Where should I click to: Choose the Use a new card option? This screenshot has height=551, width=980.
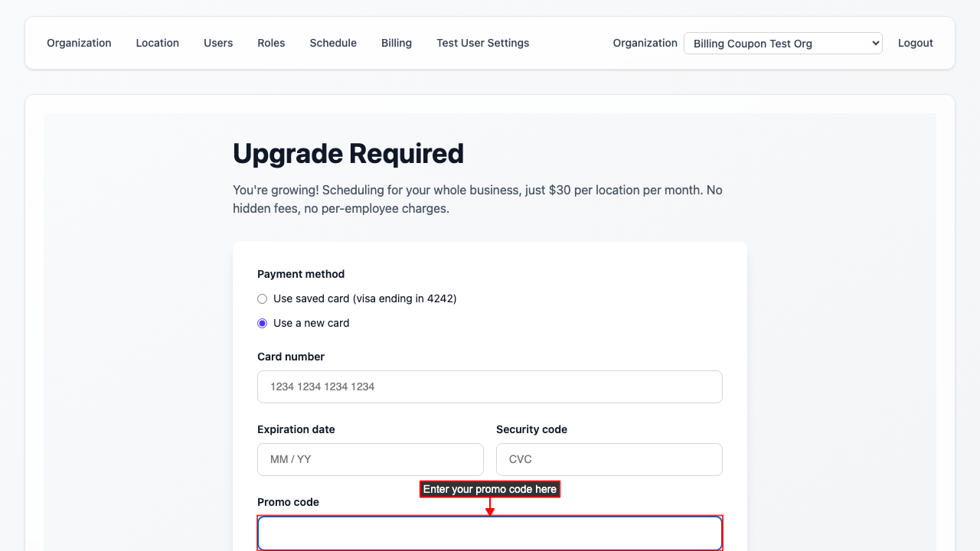tap(263, 323)
